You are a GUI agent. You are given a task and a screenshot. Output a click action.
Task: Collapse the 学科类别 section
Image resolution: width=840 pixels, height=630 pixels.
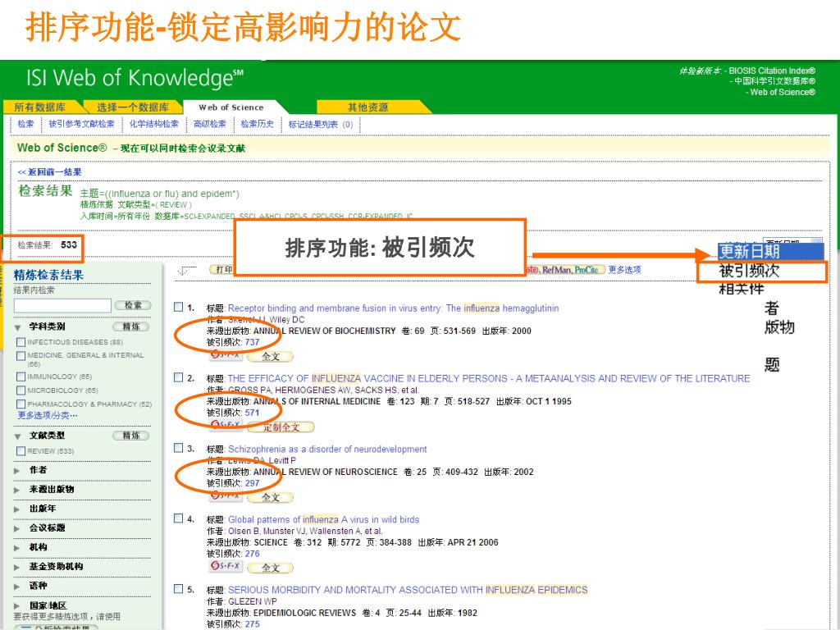click(18, 326)
